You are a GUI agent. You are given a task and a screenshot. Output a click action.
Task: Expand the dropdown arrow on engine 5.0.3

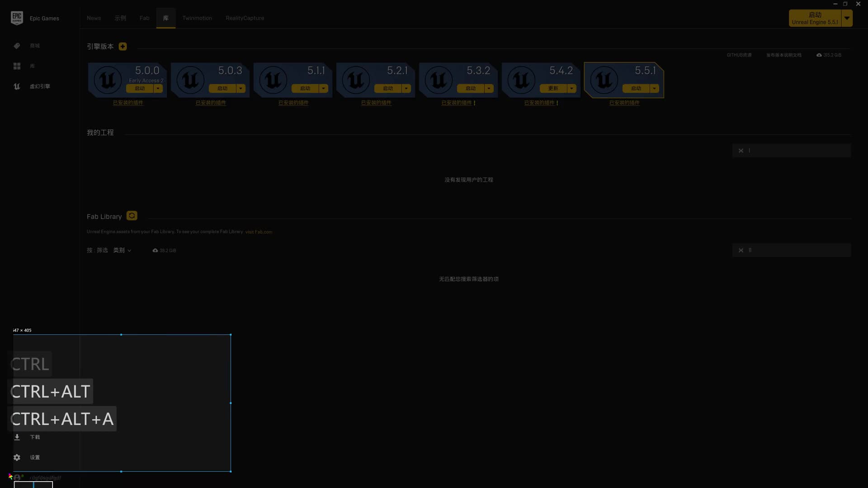point(241,89)
